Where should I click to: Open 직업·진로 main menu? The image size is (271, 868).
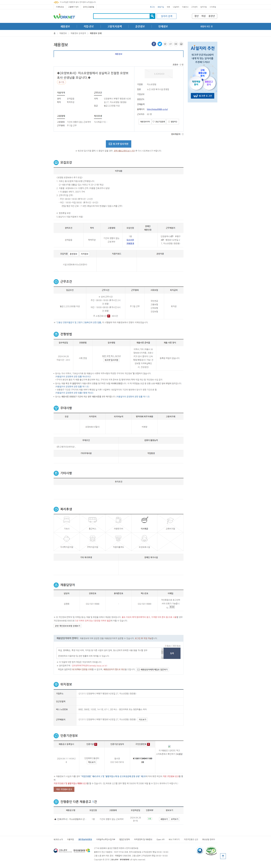(88, 27)
